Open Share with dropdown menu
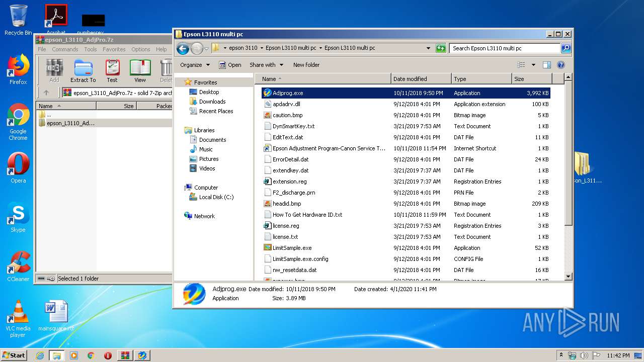The image size is (644, 362). [x=267, y=65]
